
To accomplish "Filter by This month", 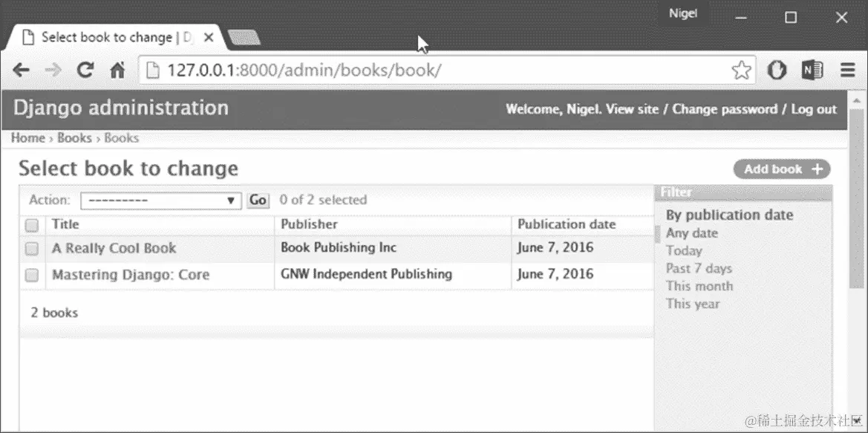I will (x=699, y=286).
